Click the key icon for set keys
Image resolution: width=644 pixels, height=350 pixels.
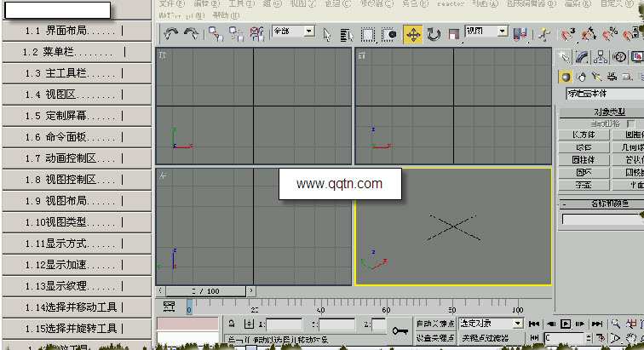point(400,330)
